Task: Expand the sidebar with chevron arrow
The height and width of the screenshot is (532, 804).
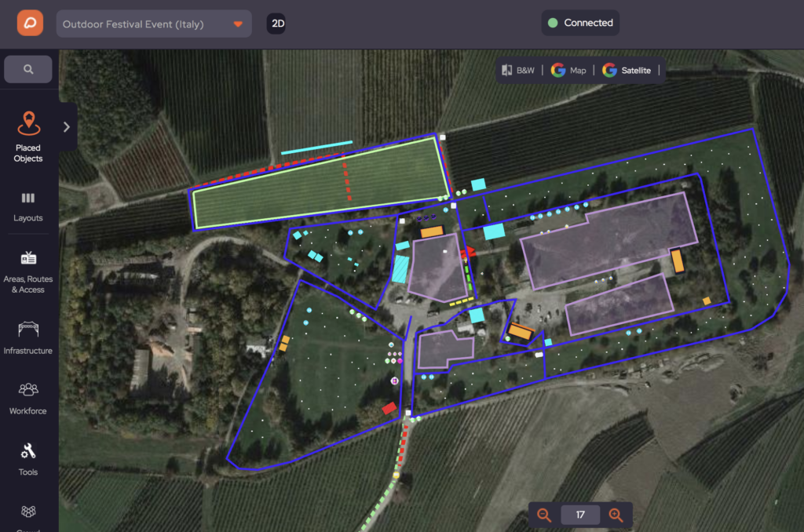Action: (67, 126)
